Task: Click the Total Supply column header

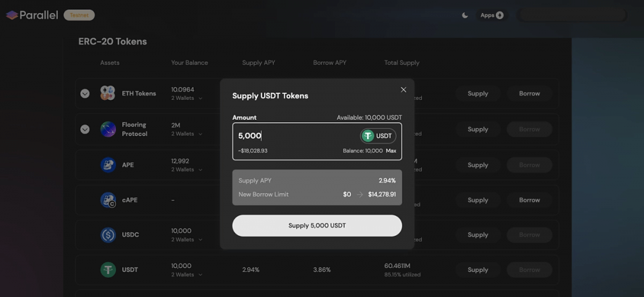Action: tap(402, 63)
